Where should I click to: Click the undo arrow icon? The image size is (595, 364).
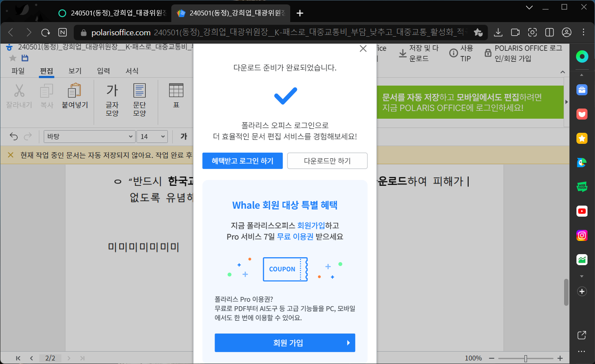pos(14,136)
